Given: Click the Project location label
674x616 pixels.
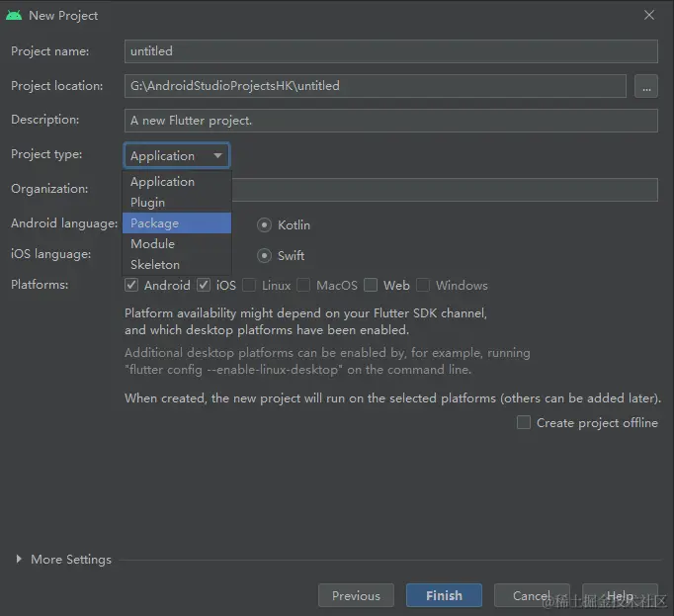Looking at the screenshot, I should point(56,86).
